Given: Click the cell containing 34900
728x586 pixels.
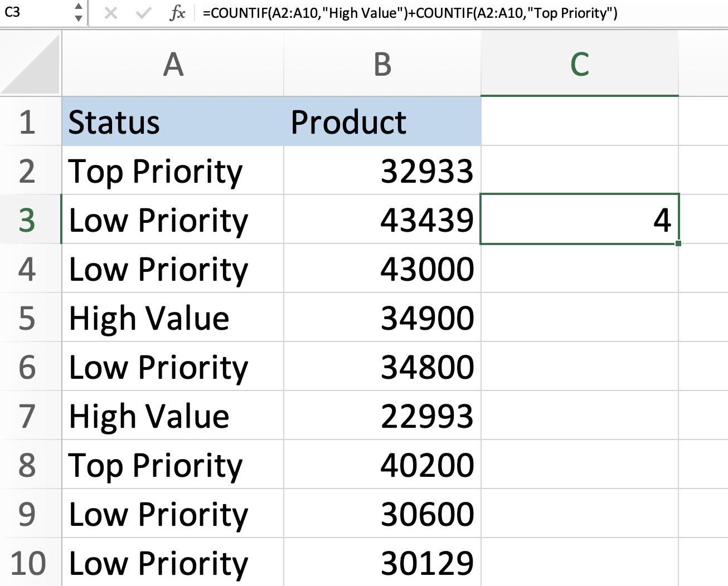Looking at the screenshot, I should pos(382,318).
